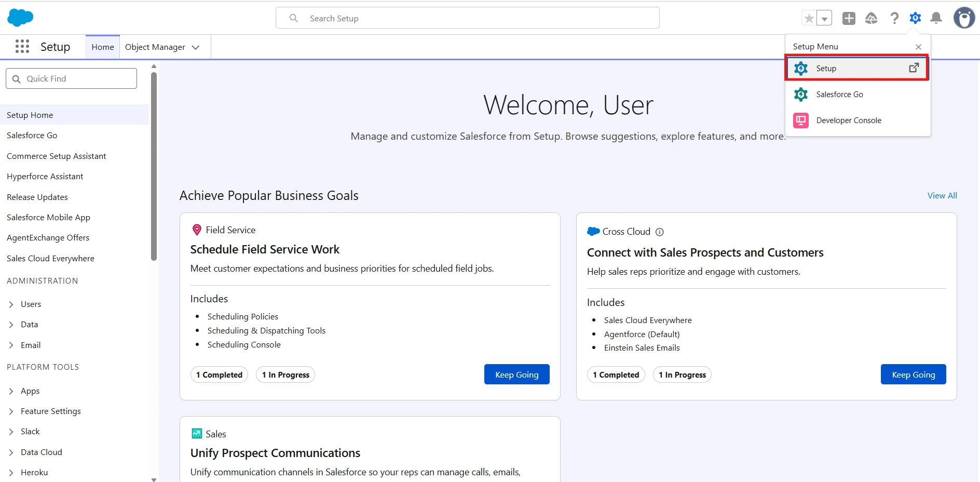Screen dimensions: 980x482
Task: Click Schedule Field Service Work heading
Action: pos(265,250)
